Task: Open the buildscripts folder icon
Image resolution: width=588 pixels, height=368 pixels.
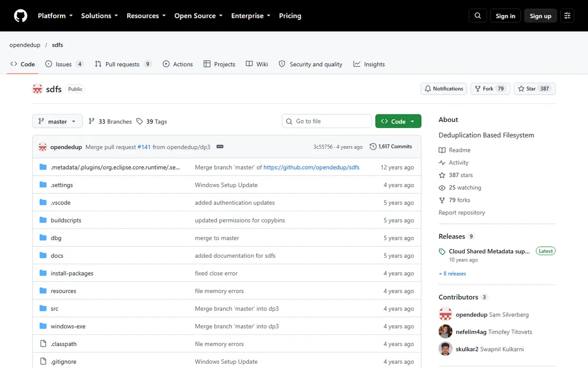Action: [43, 220]
